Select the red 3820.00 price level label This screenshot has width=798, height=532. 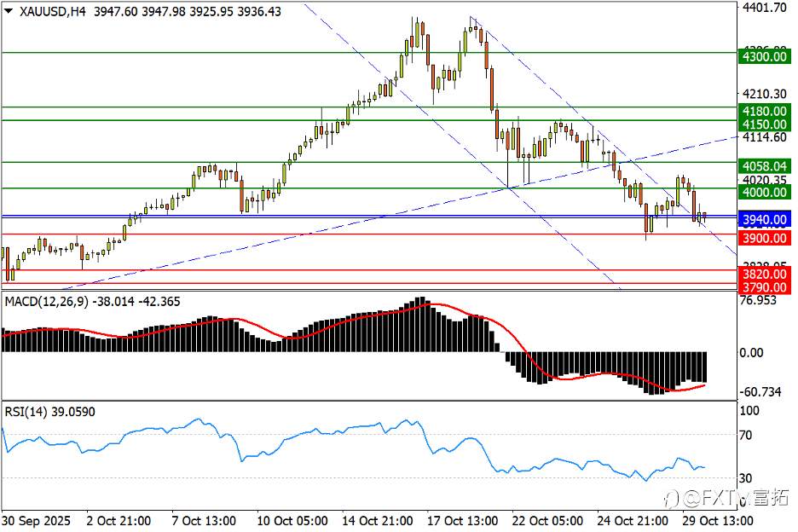(765, 275)
